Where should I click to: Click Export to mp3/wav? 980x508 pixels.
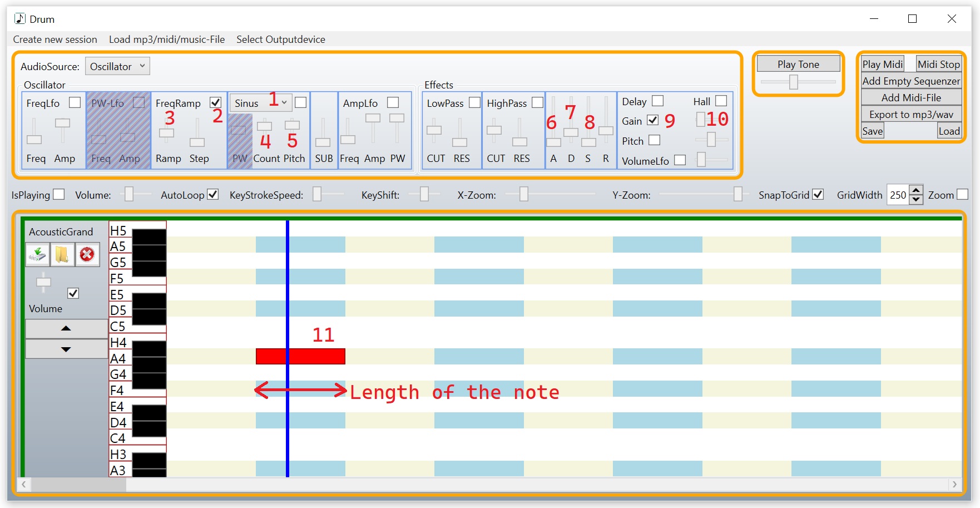point(911,115)
